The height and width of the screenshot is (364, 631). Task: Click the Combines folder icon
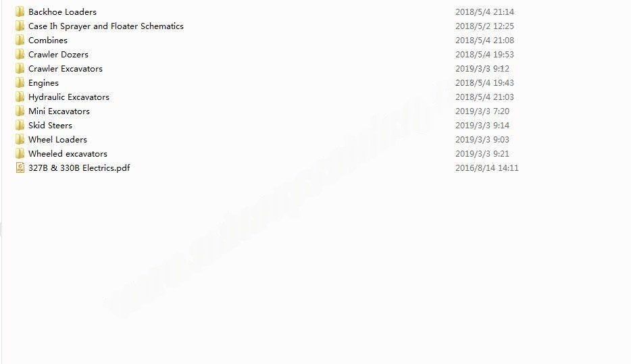[20, 41]
